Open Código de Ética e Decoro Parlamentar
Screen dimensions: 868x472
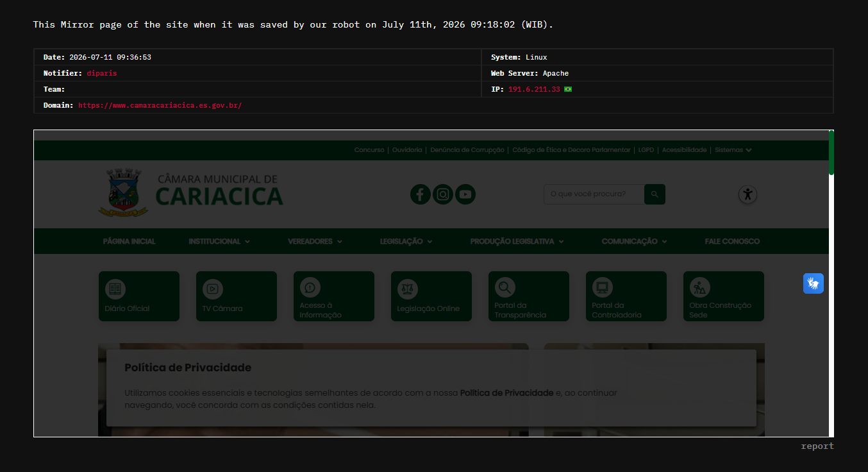pos(571,150)
